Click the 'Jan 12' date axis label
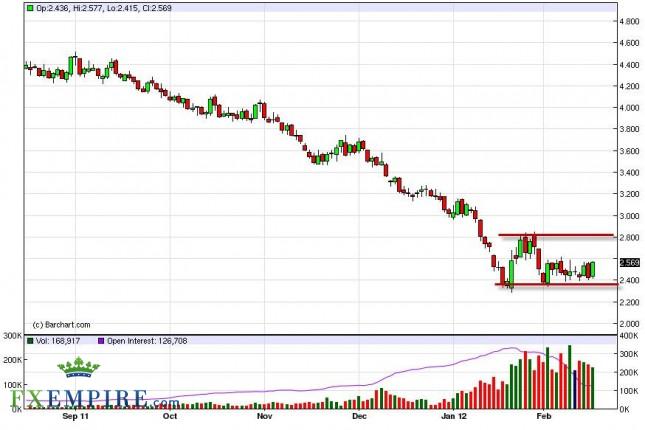Screen dimensions: 645x430 [x=454, y=416]
